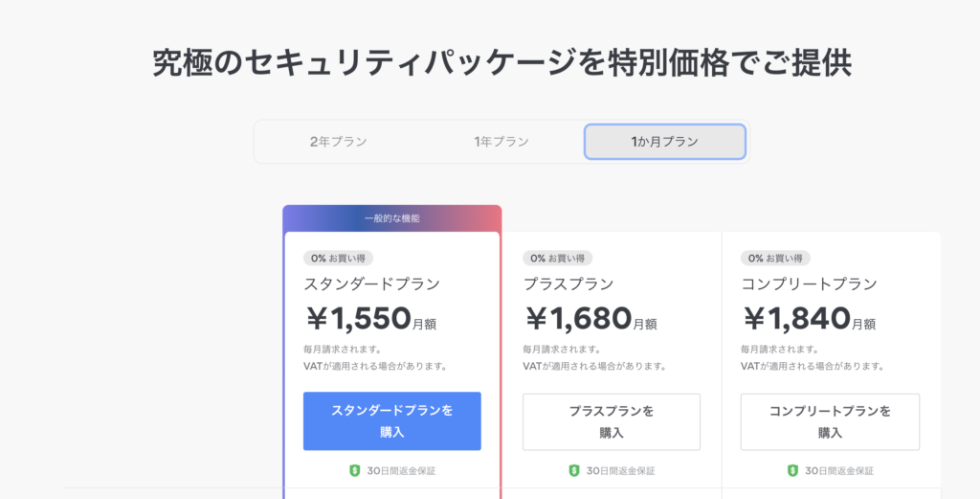Click the 0% お買い得 badge on Standard plan
This screenshot has width=980, height=499.
338,259
